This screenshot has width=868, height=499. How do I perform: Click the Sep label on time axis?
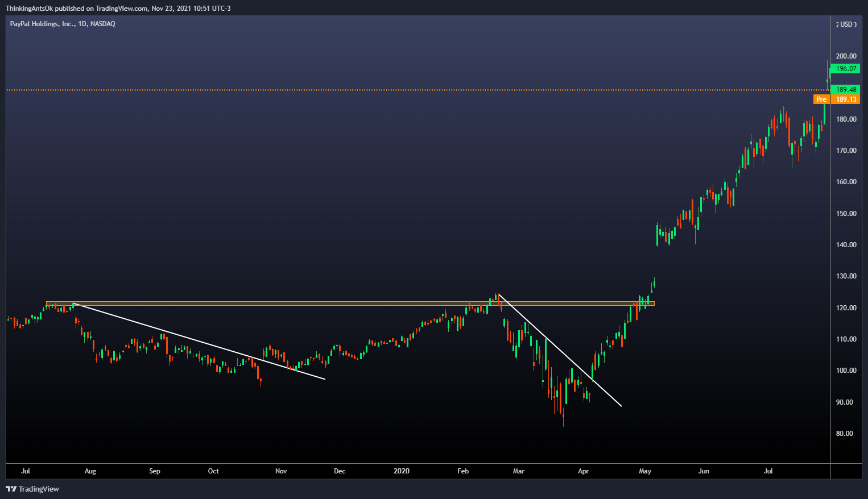coord(155,471)
